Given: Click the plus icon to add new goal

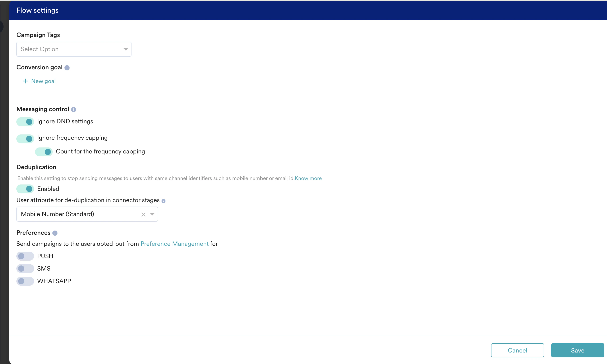Looking at the screenshot, I should click(25, 81).
